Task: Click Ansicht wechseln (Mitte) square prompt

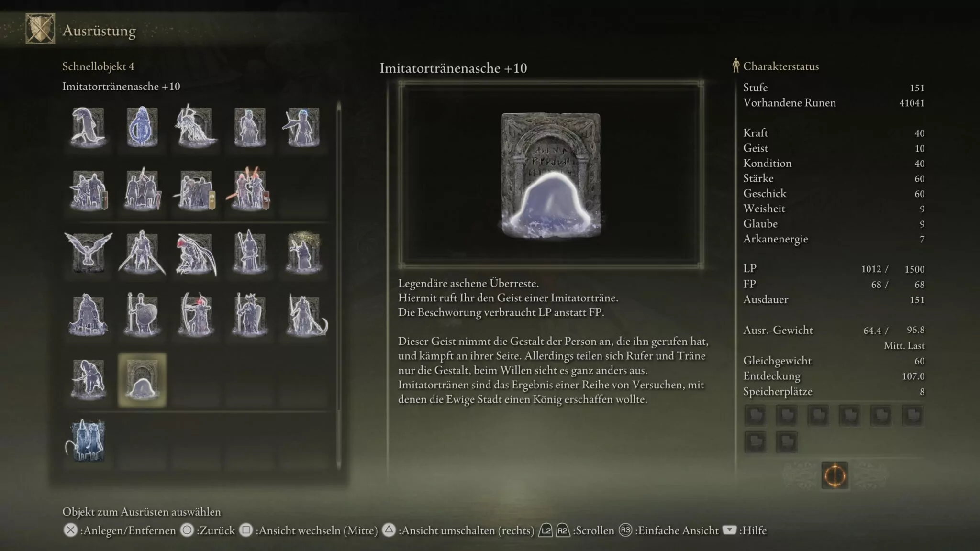Action: click(308, 530)
